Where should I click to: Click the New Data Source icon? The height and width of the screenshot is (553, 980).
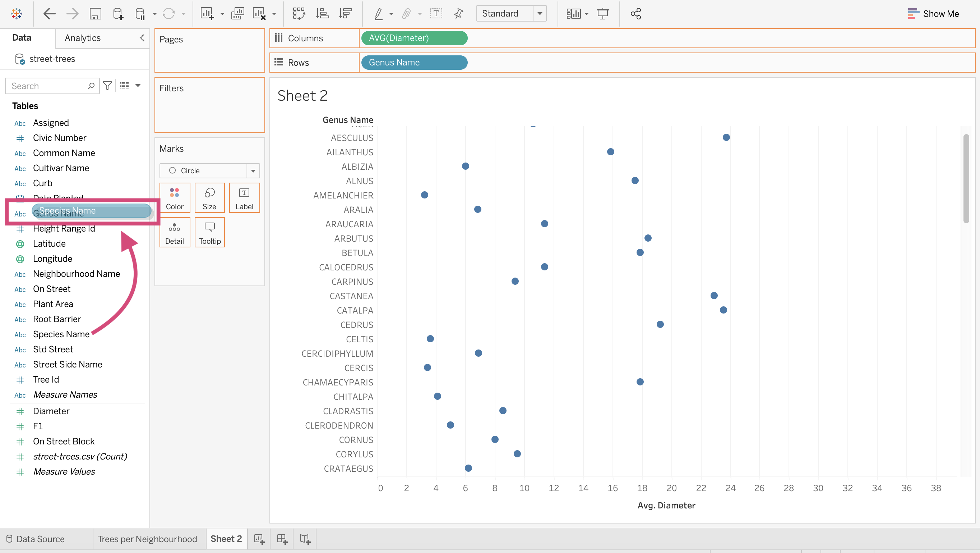click(x=118, y=14)
